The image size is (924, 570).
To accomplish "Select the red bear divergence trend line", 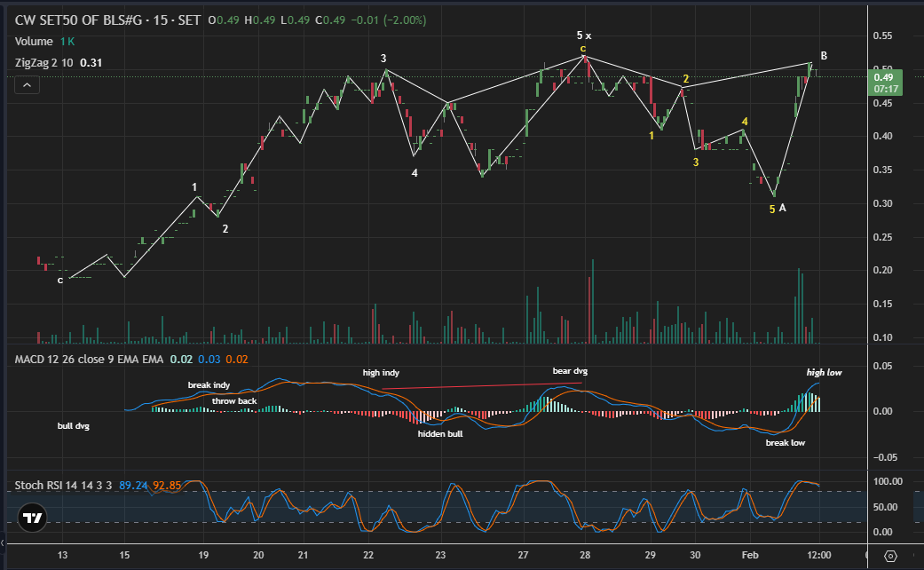I will point(481,386).
